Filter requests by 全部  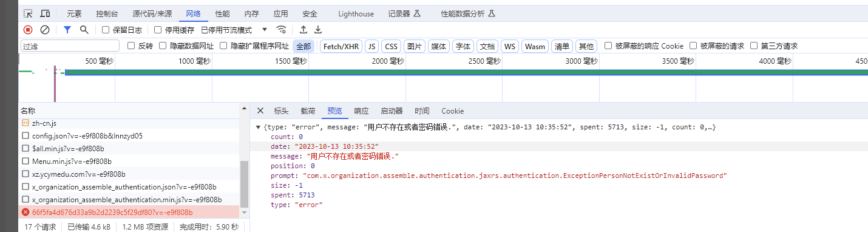tap(303, 46)
